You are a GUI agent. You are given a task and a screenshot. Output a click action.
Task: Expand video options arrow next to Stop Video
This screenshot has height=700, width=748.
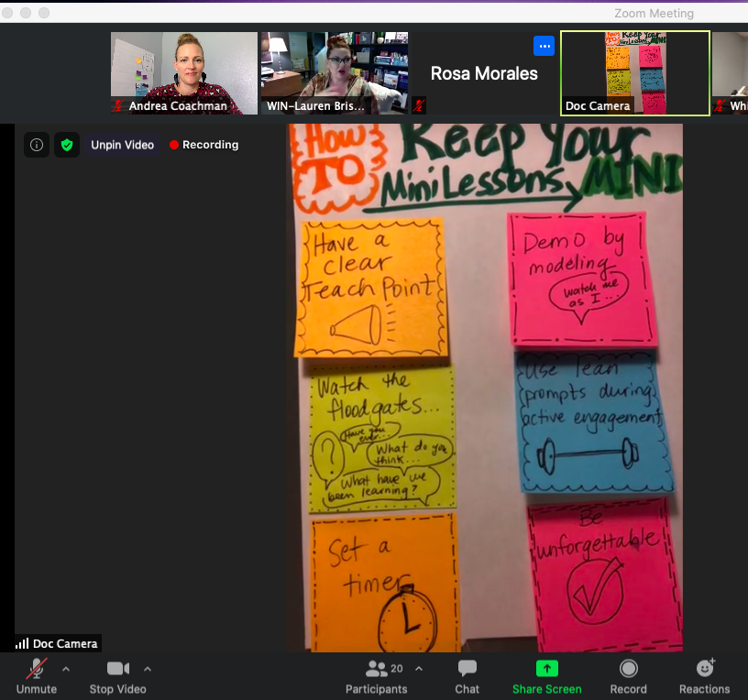coord(148,669)
